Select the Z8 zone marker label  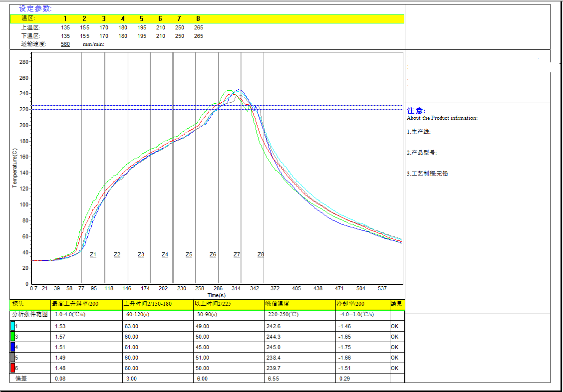(x=261, y=255)
